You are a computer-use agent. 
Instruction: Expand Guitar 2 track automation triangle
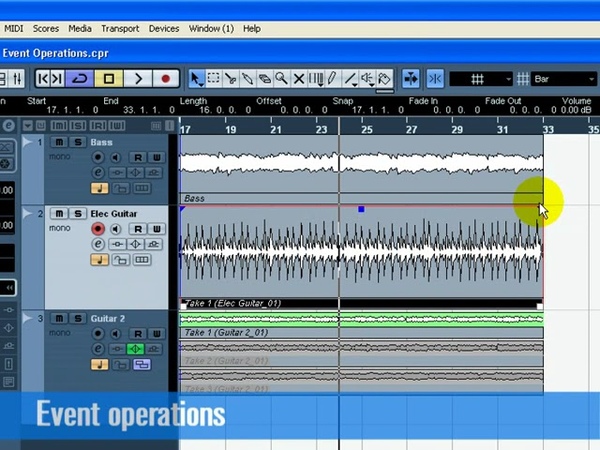(x=27, y=318)
